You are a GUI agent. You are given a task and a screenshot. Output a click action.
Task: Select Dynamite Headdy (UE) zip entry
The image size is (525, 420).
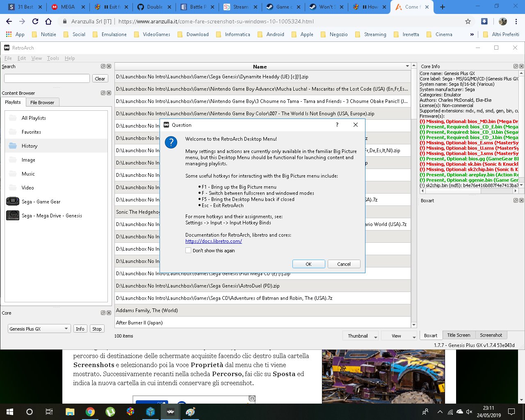coord(262,77)
